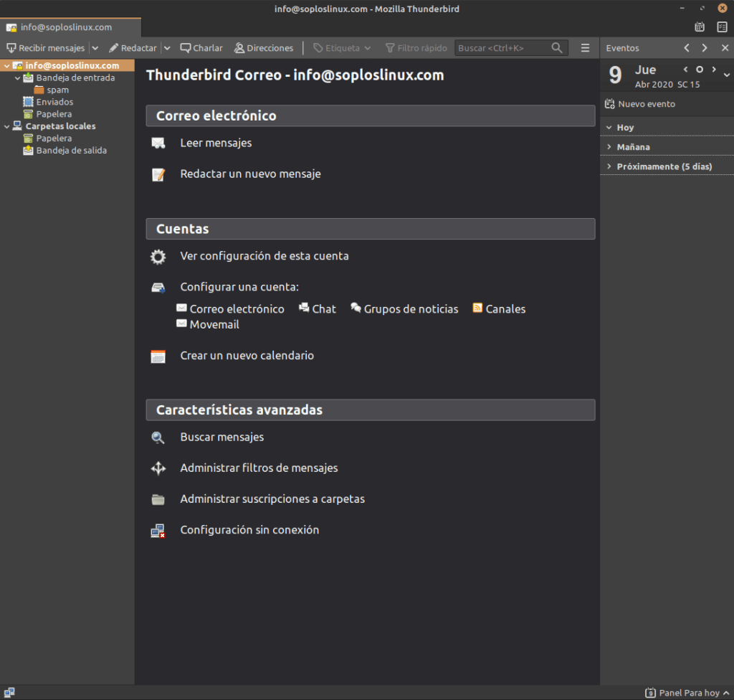734x700 pixels.
Task: Go to previous Eventos panel view
Action: click(687, 48)
